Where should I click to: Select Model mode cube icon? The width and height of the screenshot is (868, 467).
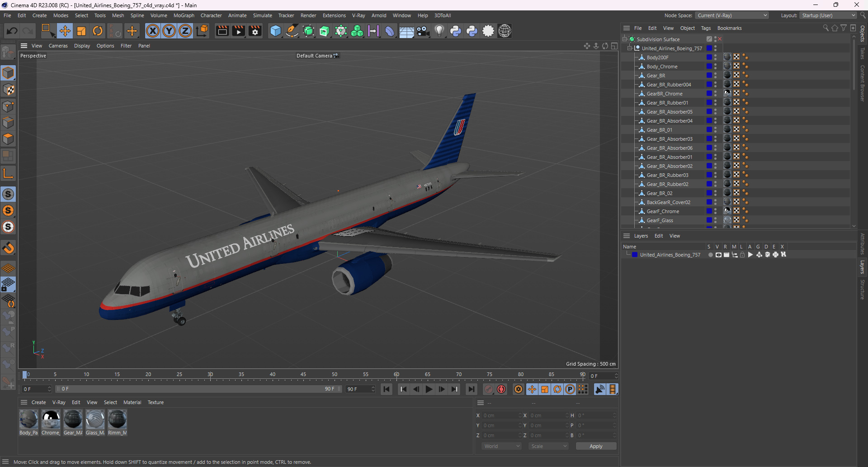(x=8, y=73)
